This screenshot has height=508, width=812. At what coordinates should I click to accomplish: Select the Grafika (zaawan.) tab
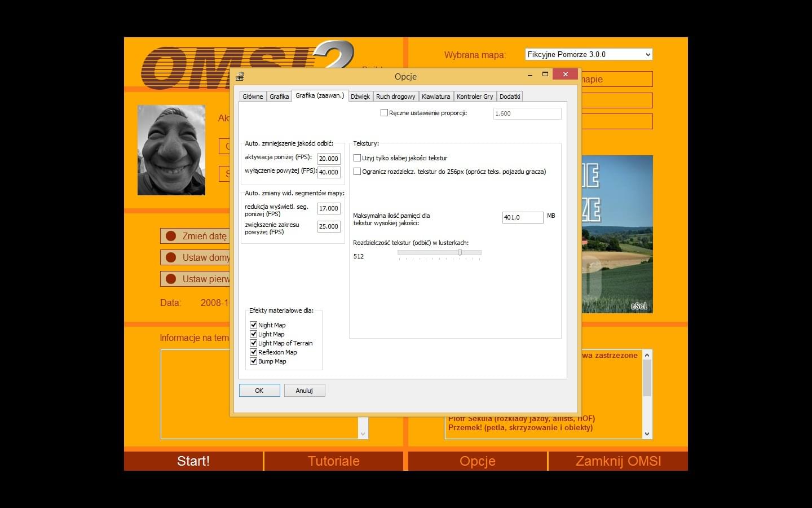320,95
